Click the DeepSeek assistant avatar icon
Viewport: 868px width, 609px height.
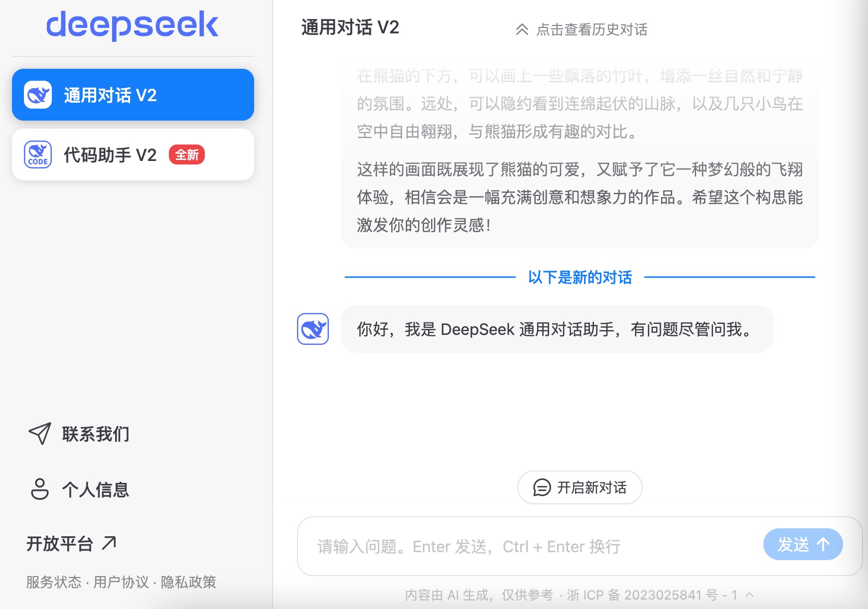pyautogui.click(x=313, y=329)
